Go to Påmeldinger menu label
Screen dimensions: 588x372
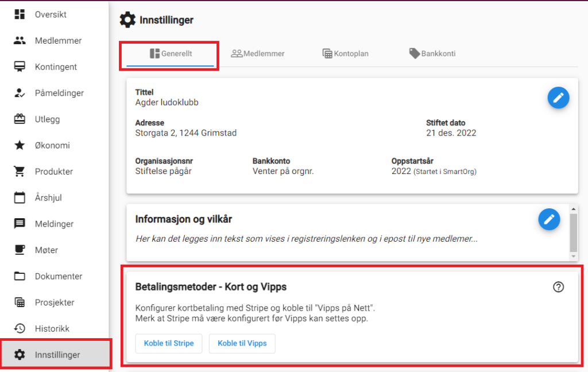59,93
